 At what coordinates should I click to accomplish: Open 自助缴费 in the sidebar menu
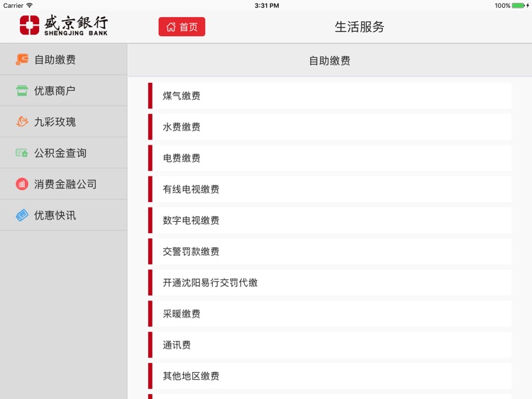click(x=63, y=60)
